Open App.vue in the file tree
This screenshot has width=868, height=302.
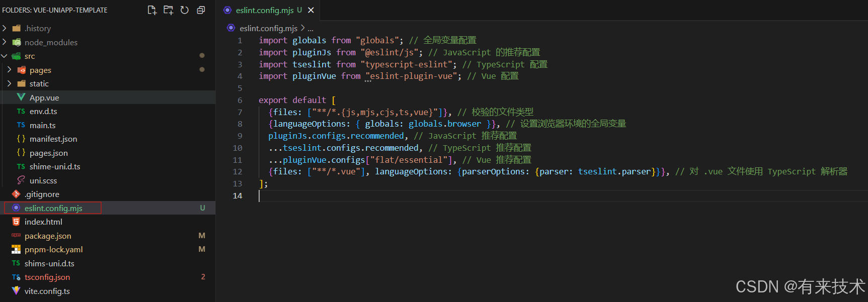[44, 97]
